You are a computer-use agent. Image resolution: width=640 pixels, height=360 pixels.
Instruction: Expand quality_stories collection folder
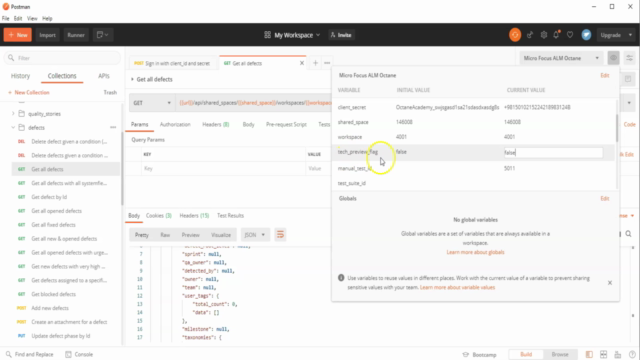click(13, 114)
